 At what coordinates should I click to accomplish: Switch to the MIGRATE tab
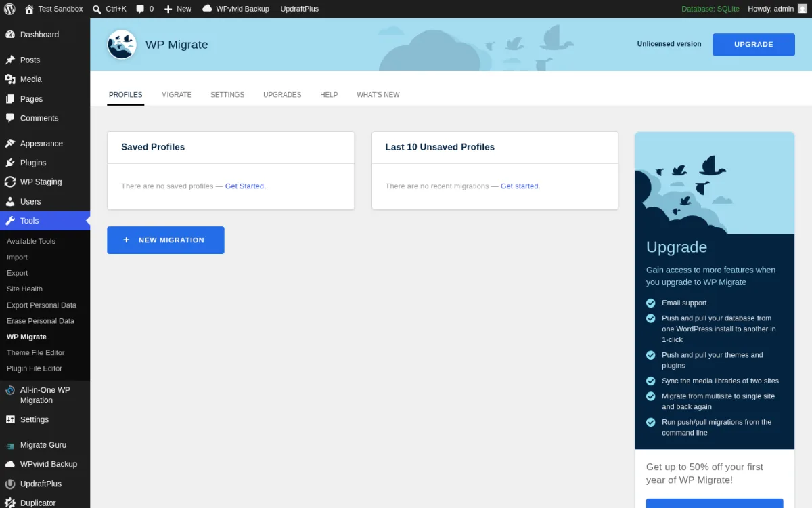[x=177, y=95]
